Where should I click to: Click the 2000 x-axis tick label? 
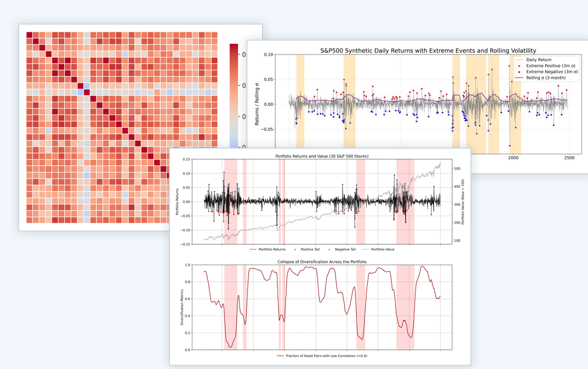(x=513, y=158)
